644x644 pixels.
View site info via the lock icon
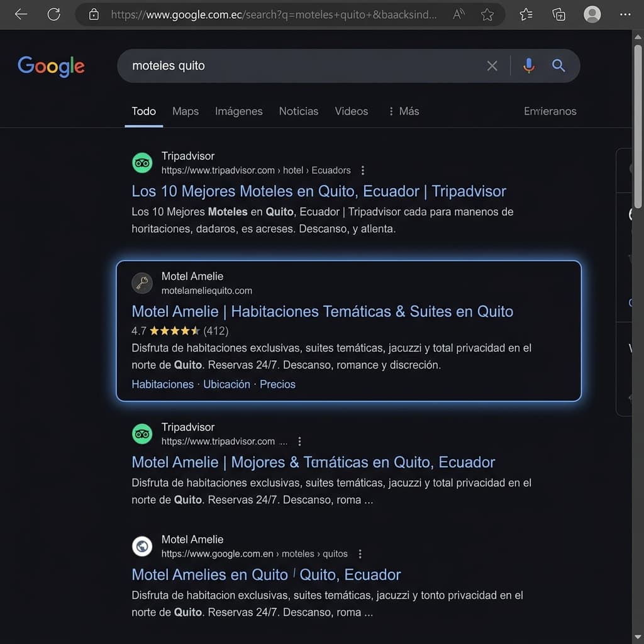click(94, 14)
